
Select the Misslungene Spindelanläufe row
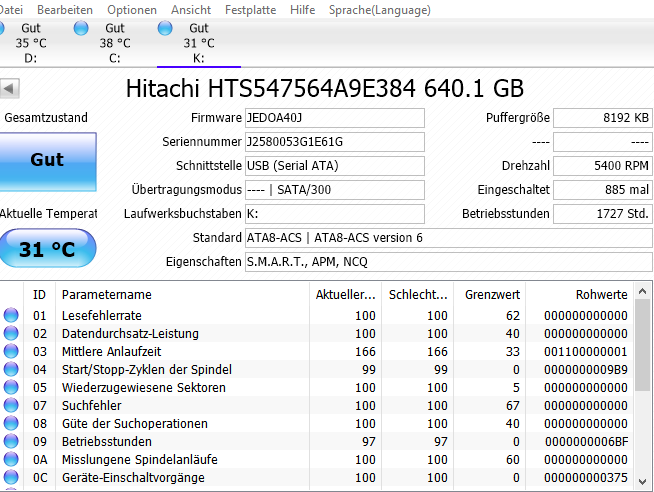tap(317, 459)
